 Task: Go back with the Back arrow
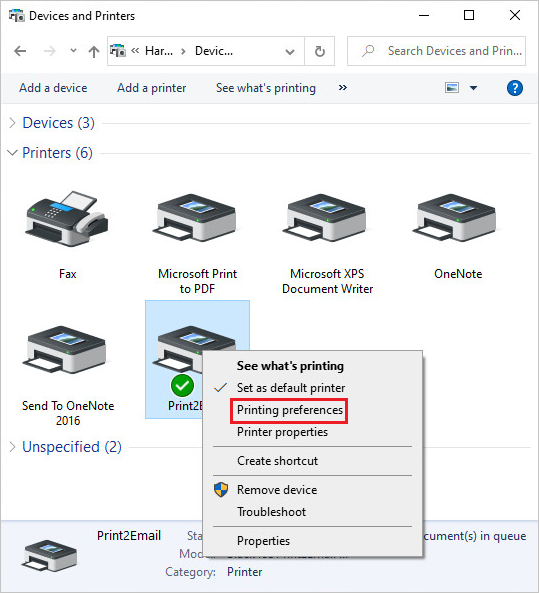(x=20, y=51)
